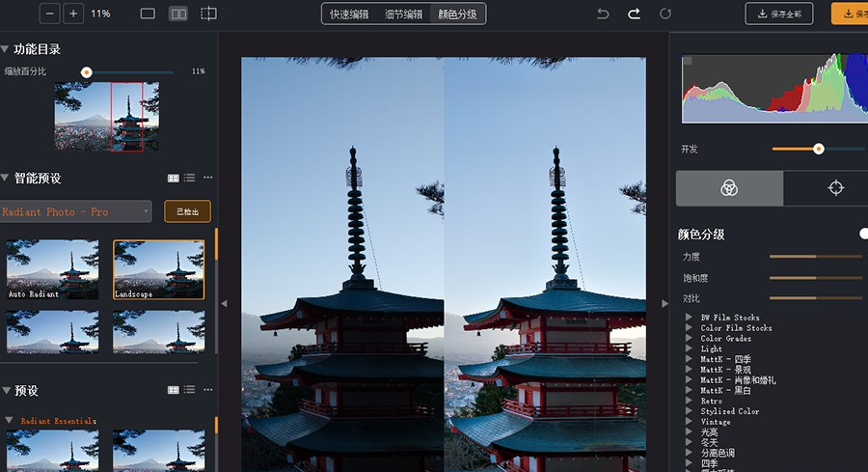Expand the BW Film Stocks group
The height and width of the screenshot is (472, 868).
(x=689, y=318)
